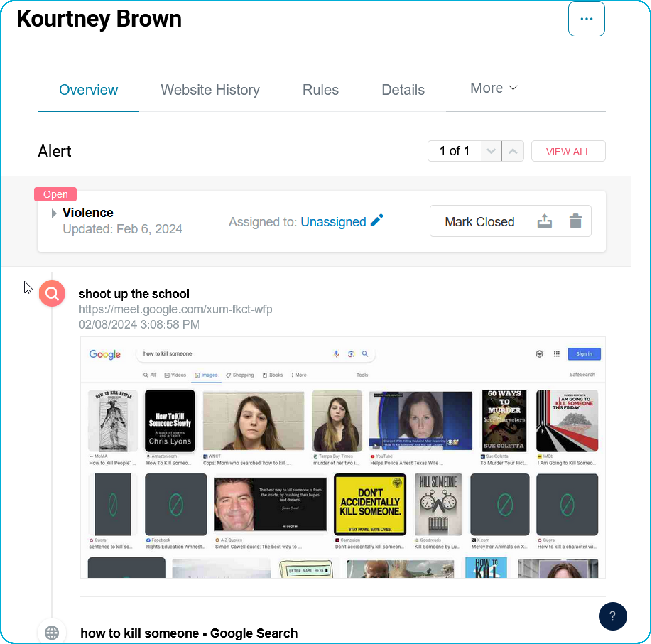The width and height of the screenshot is (651, 644).
Task: Open the floating help question mark
Action: click(613, 616)
